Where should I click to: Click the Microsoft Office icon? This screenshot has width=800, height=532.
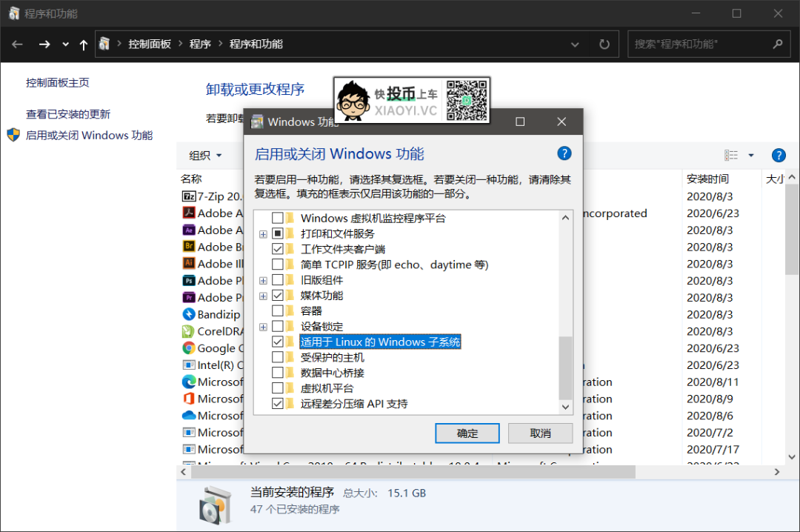(189, 398)
